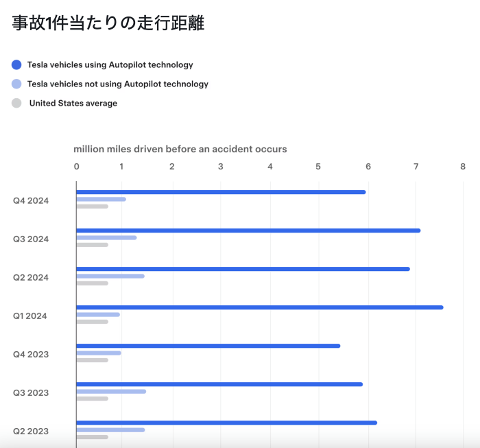Toggle 'United States average' legend label
The height and width of the screenshot is (448, 480).
click(73, 104)
